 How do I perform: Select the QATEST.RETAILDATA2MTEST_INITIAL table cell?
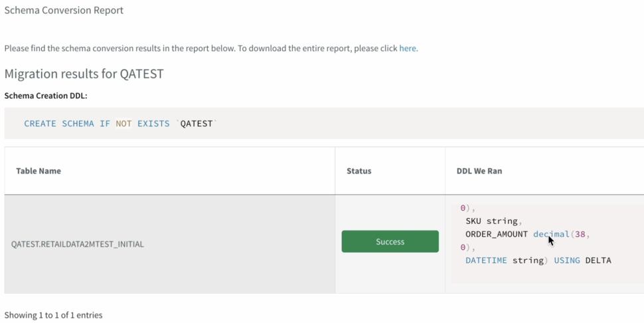78,244
